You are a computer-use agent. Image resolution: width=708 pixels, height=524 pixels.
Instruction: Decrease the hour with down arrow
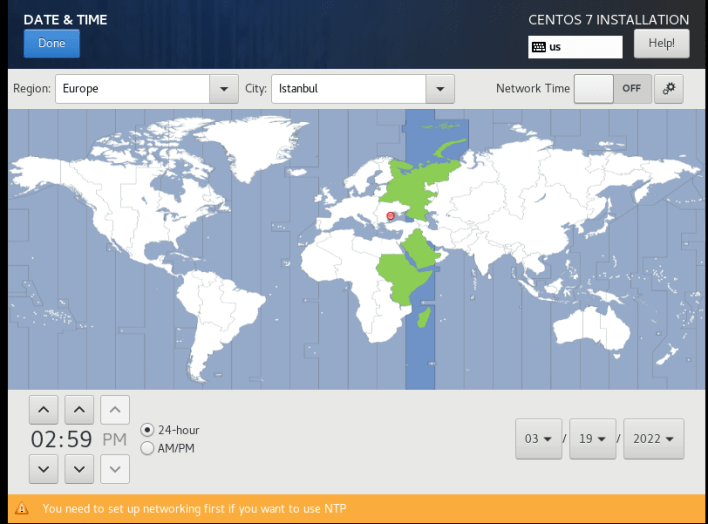click(x=43, y=469)
